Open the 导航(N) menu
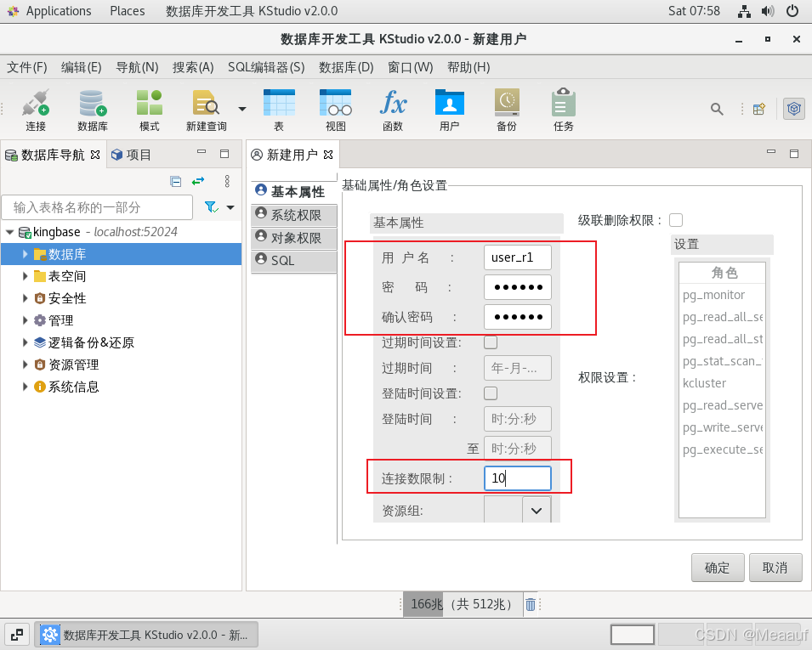812x650 pixels. pos(137,67)
